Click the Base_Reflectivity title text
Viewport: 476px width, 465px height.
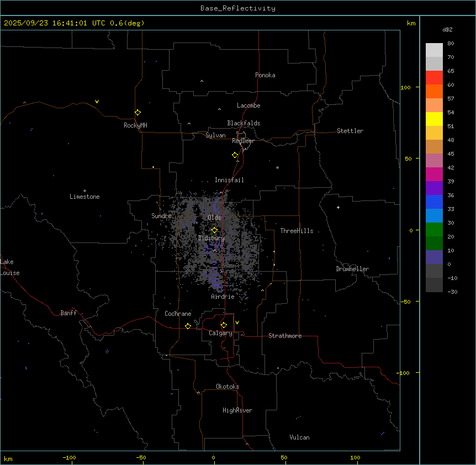point(237,8)
